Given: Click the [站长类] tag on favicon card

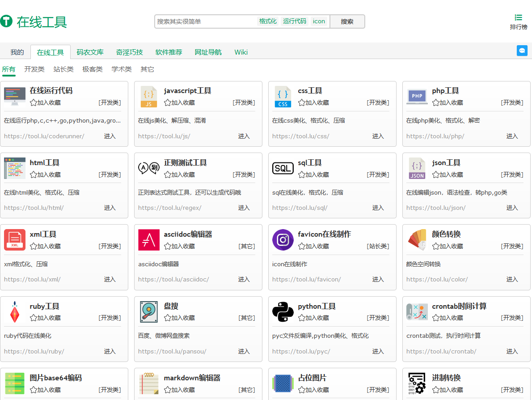Looking at the screenshot, I should 378,246.
